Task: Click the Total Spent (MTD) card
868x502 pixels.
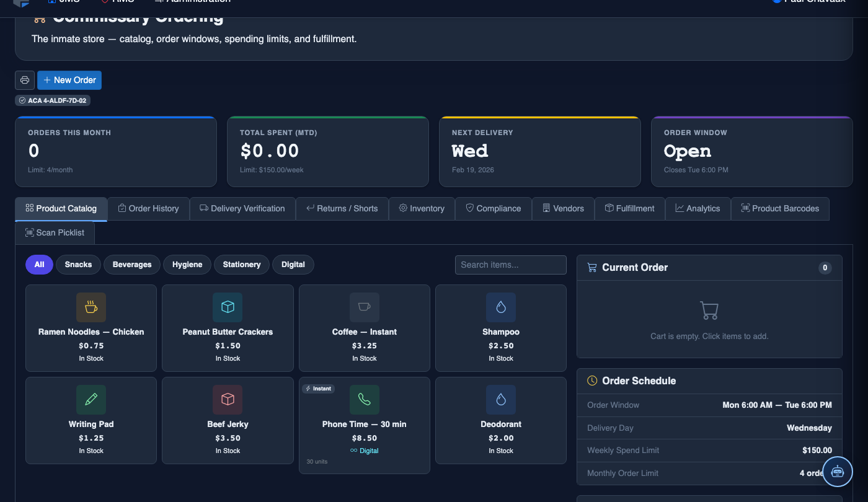Action: coord(328,151)
